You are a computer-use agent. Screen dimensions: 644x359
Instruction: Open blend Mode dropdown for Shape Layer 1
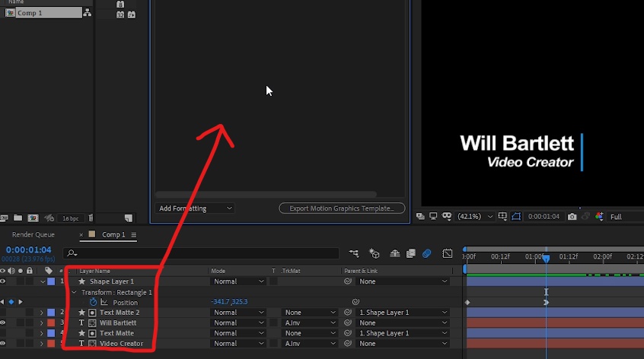(x=238, y=281)
